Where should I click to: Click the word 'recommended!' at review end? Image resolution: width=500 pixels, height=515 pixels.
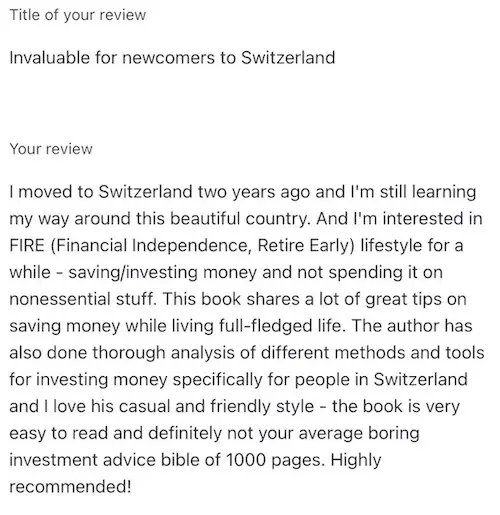[x=70, y=486]
